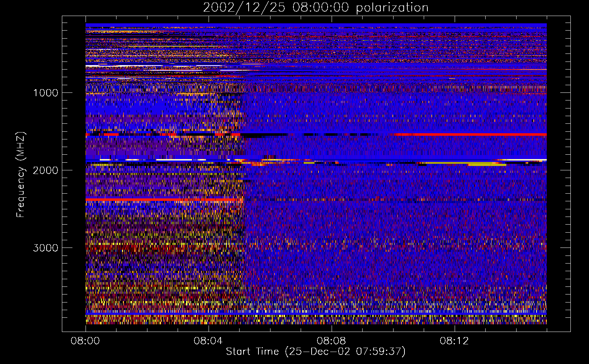Click the 08:12 time tick label
The width and height of the screenshot is (589, 364).
tap(454, 341)
